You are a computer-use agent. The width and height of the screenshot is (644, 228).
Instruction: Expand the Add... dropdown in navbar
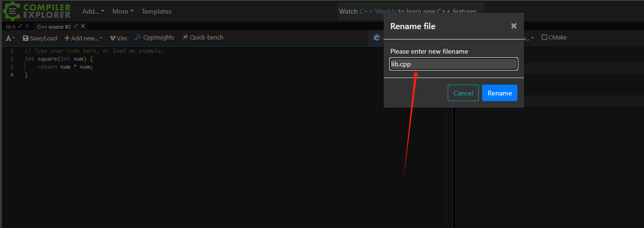[93, 11]
